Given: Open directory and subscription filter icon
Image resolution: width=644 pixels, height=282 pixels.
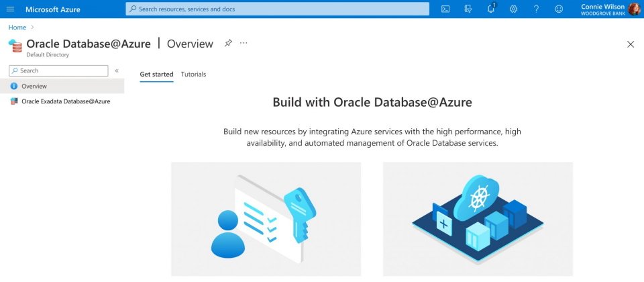Looking at the screenshot, I should tap(468, 9).
